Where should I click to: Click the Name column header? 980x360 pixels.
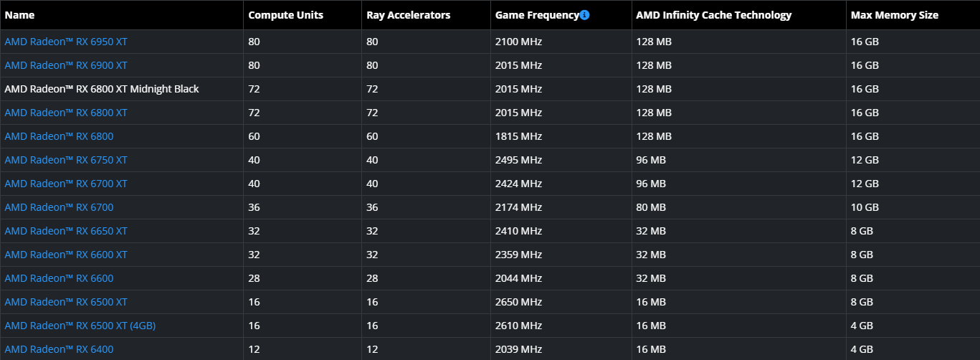pos(19,15)
